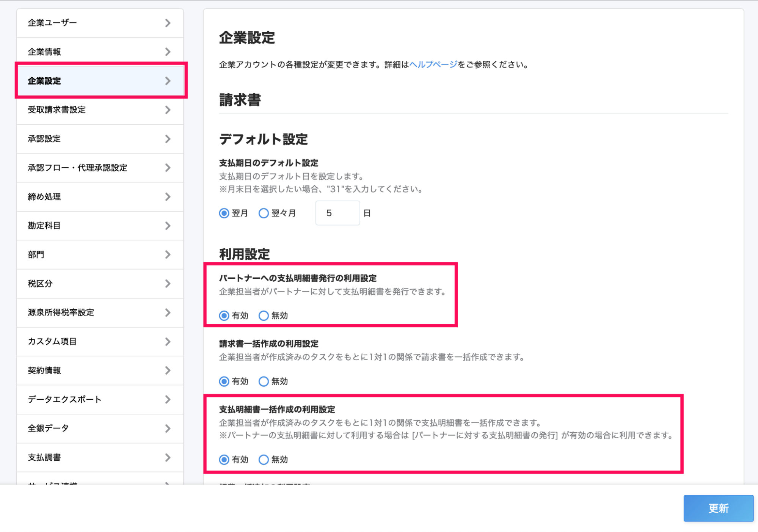Open 契約情報 page
This screenshot has width=758, height=532.
coord(100,370)
